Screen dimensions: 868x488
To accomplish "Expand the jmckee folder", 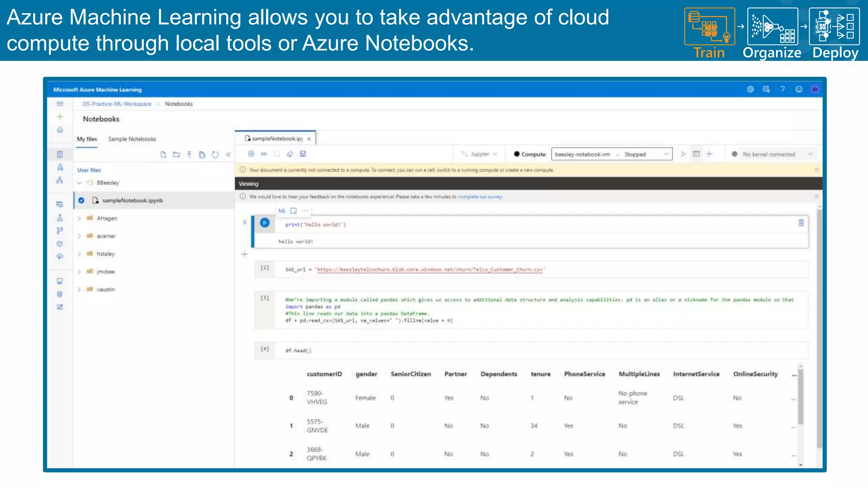I will 79,272.
